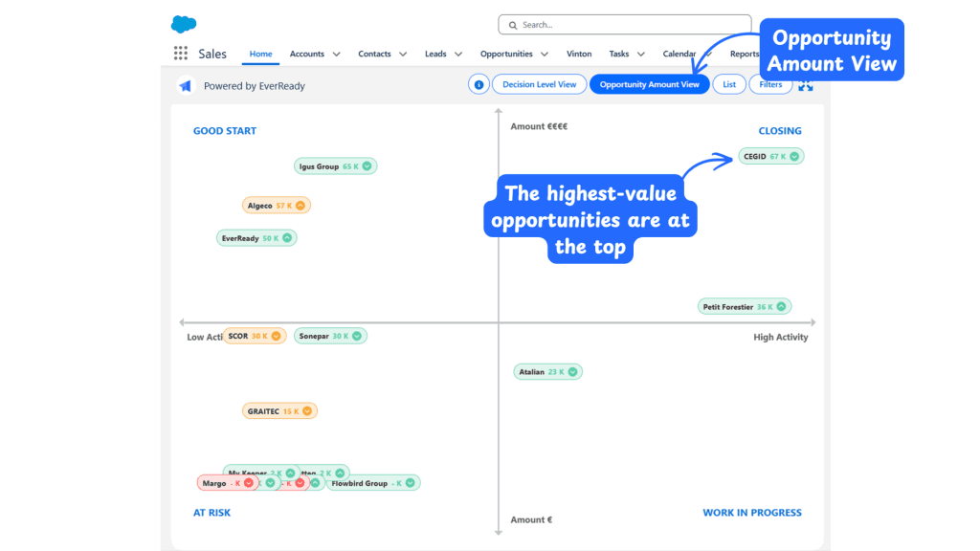Click the GOOD START quadrant label

pos(225,131)
